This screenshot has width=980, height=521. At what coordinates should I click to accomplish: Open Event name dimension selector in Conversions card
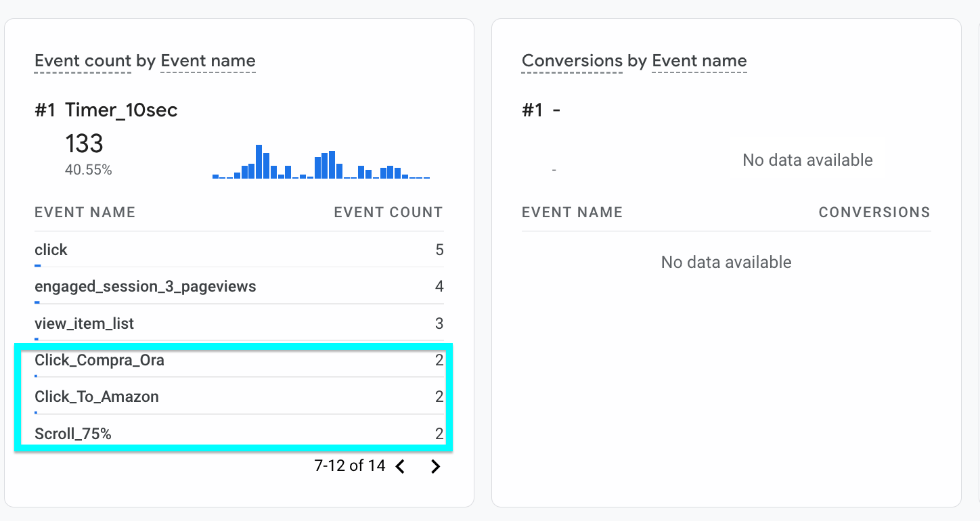tap(699, 61)
